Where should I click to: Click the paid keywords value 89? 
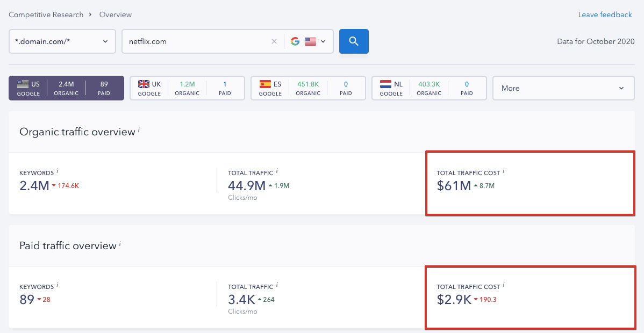[27, 299]
